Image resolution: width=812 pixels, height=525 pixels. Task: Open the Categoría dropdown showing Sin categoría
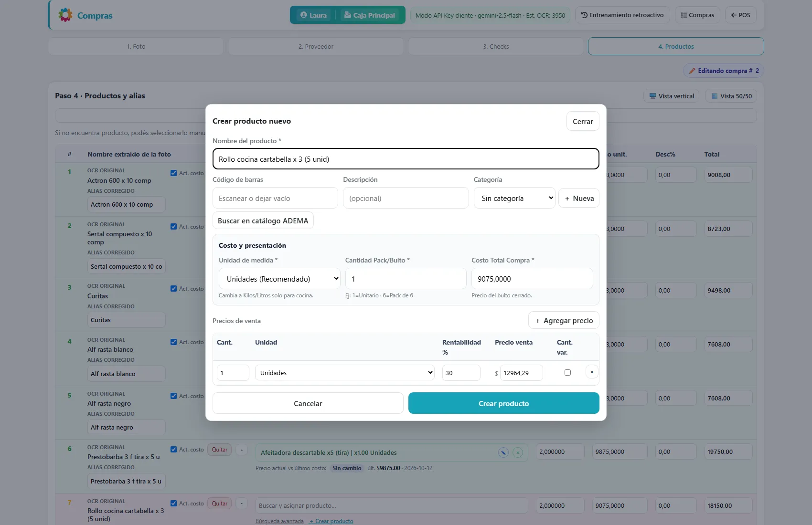pyautogui.click(x=514, y=198)
